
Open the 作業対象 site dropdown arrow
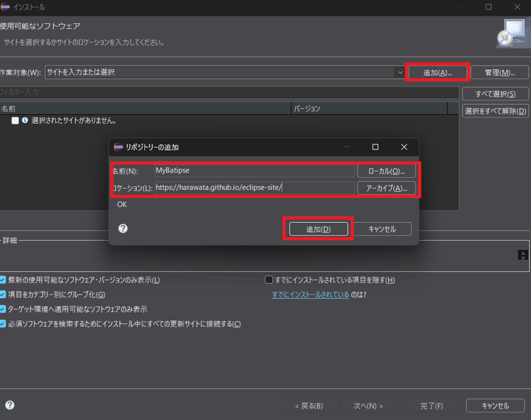400,73
